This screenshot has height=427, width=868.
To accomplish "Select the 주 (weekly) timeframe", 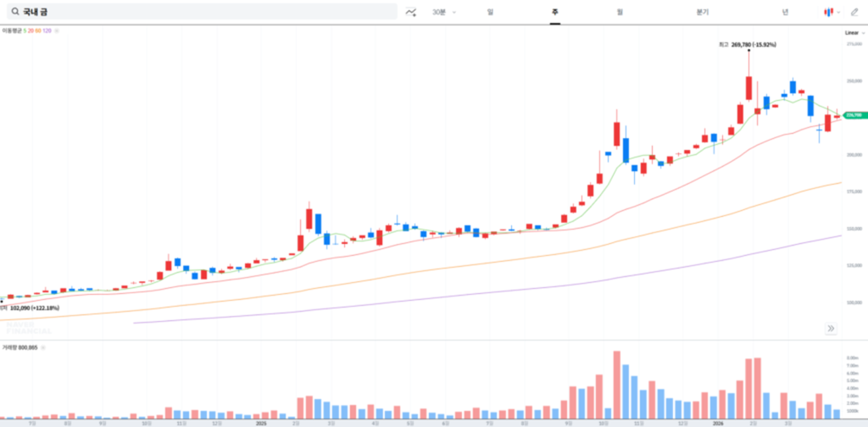I will 554,12.
